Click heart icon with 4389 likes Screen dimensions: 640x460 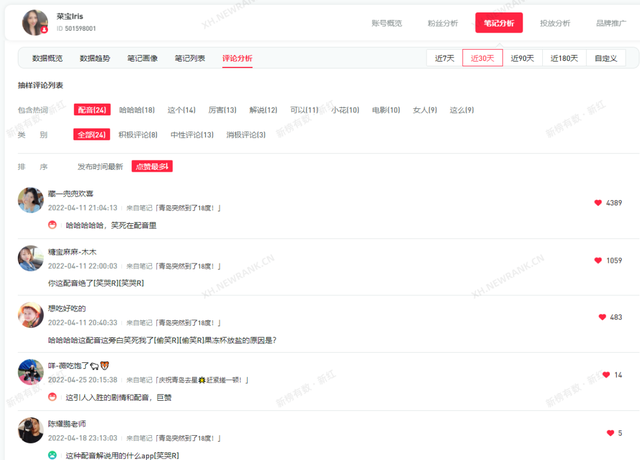(598, 203)
